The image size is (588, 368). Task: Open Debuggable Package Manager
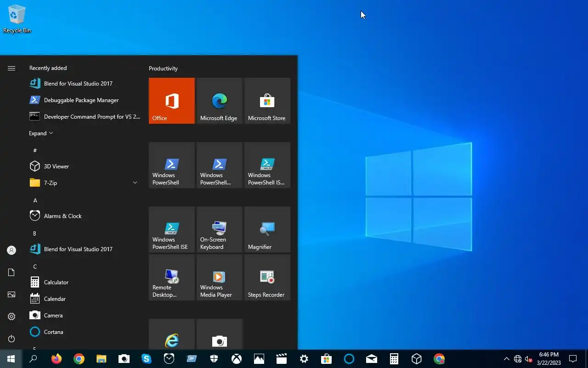pos(84,100)
